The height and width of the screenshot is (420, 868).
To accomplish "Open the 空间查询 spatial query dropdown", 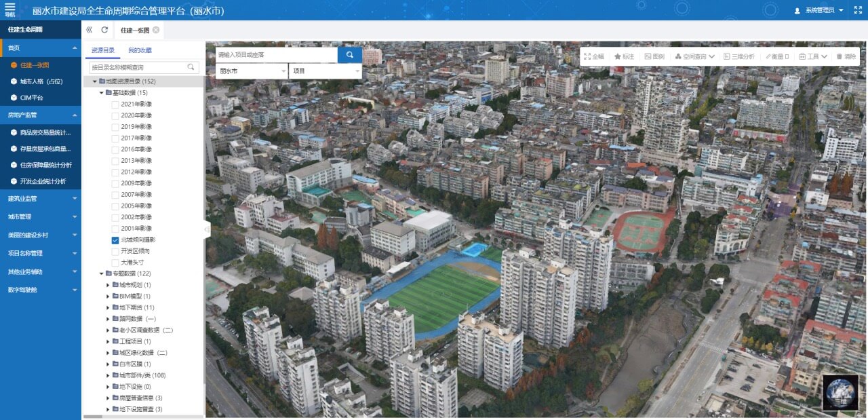I will click(695, 56).
